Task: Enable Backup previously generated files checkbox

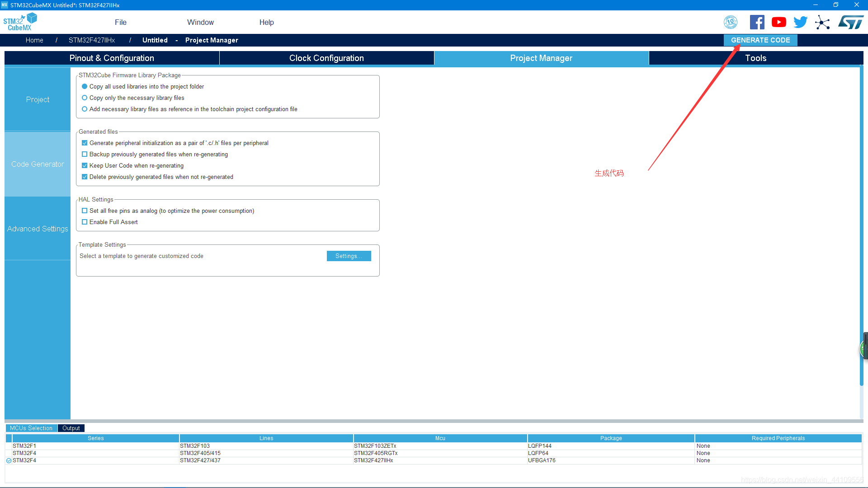Action: pos(85,155)
